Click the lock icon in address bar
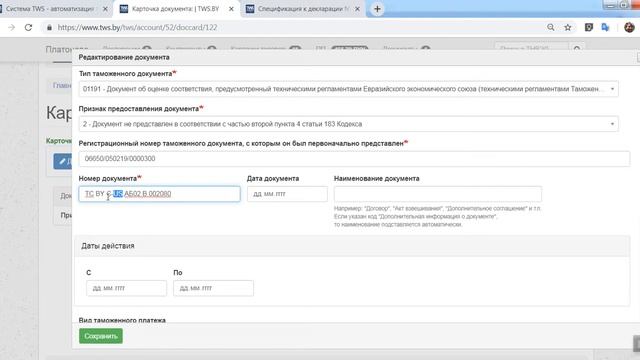The height and width of the screenshot is (360, 640). 49,27
